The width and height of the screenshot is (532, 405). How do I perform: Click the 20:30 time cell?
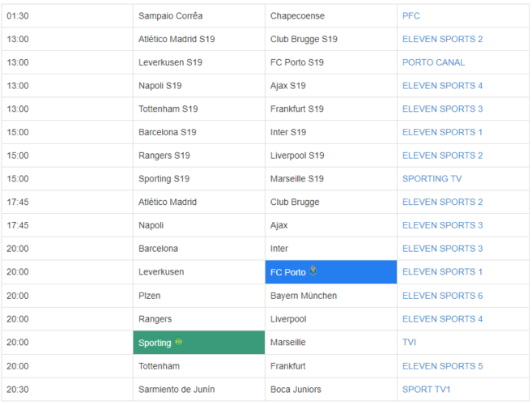67,390
